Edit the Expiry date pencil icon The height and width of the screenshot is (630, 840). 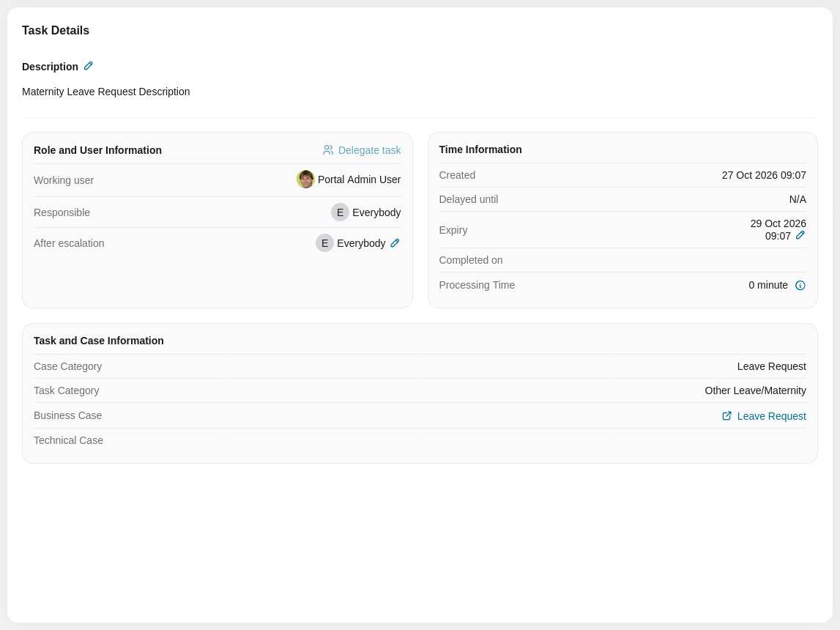pyautogui.click(x=800, y=235)
